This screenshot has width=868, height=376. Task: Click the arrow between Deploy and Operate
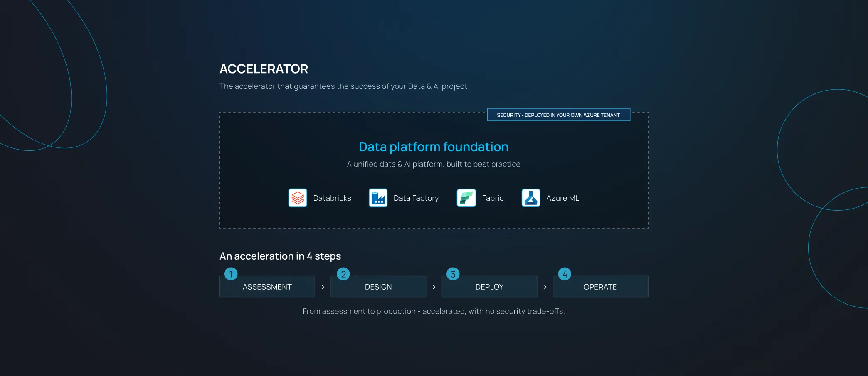click(x=545, y=287)
